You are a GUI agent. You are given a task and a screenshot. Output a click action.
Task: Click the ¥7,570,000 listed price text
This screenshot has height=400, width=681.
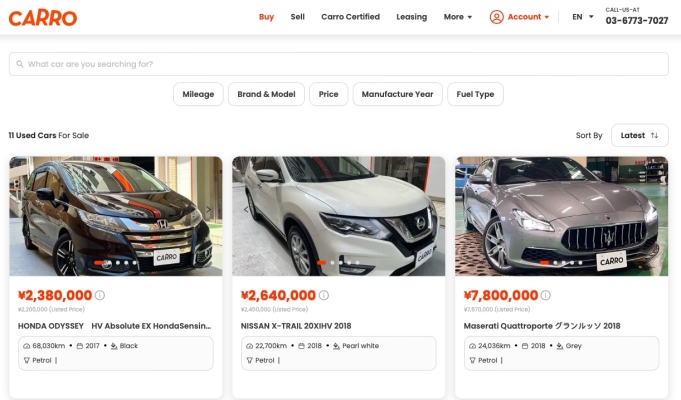point(497,309)
